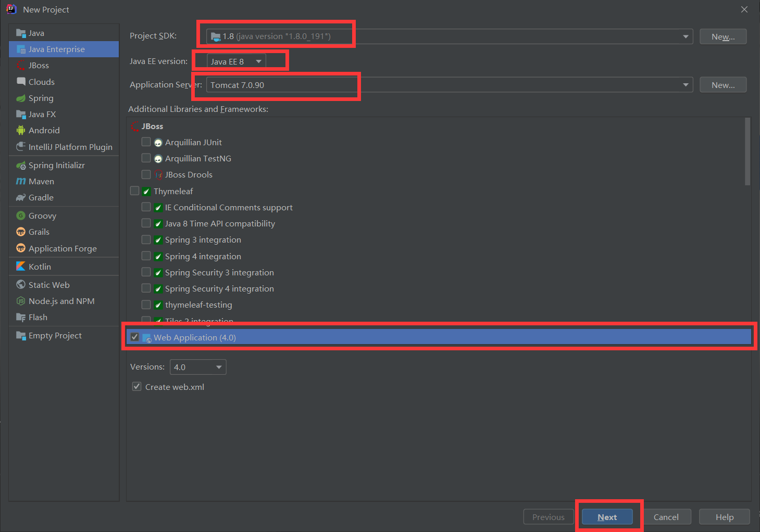760x532 pixels.
Task: Click the frameworks list vertical scrollbar
Action: (747, 151)
